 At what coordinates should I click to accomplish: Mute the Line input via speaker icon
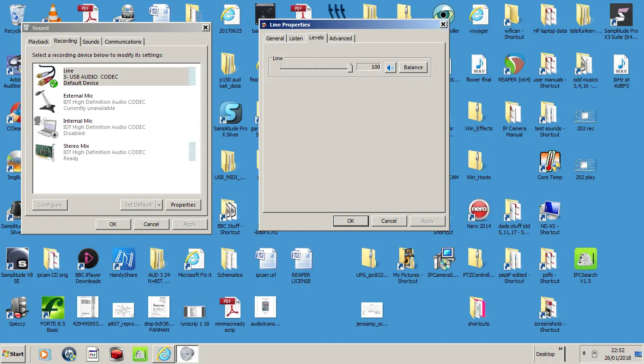(390, 67)
